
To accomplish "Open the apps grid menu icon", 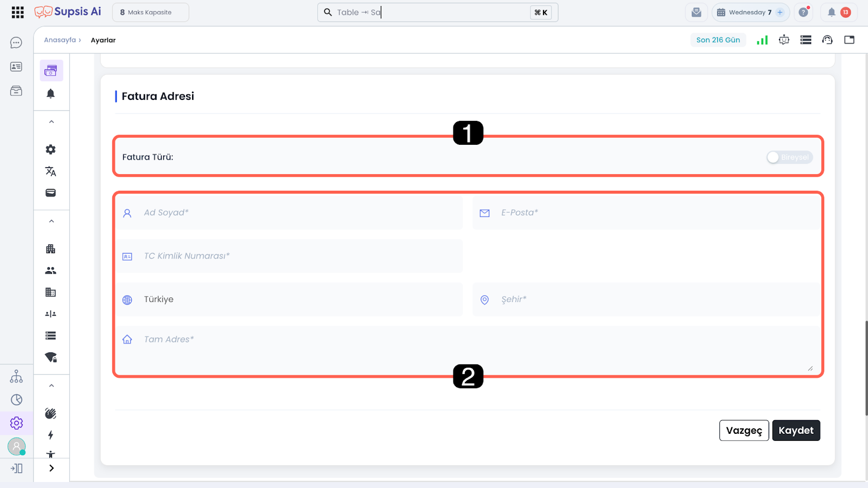I will (17, 12).
